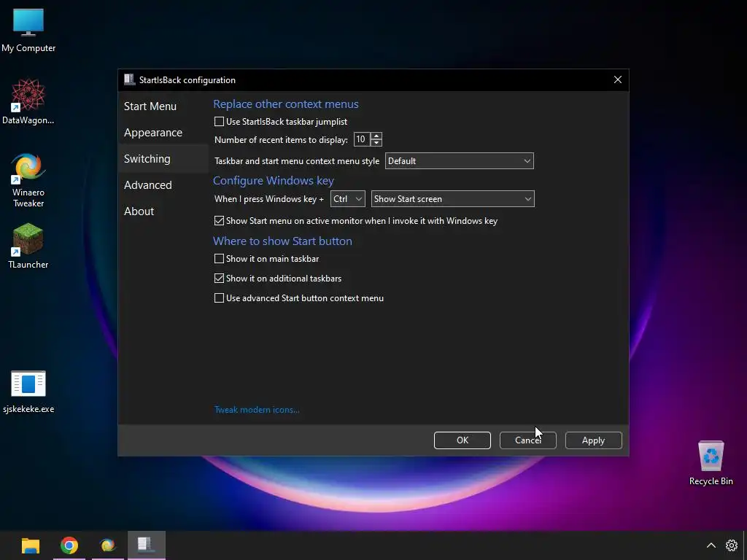Go to Appearance section
Viewport: 747px width, 560px height.
[153, 133]
